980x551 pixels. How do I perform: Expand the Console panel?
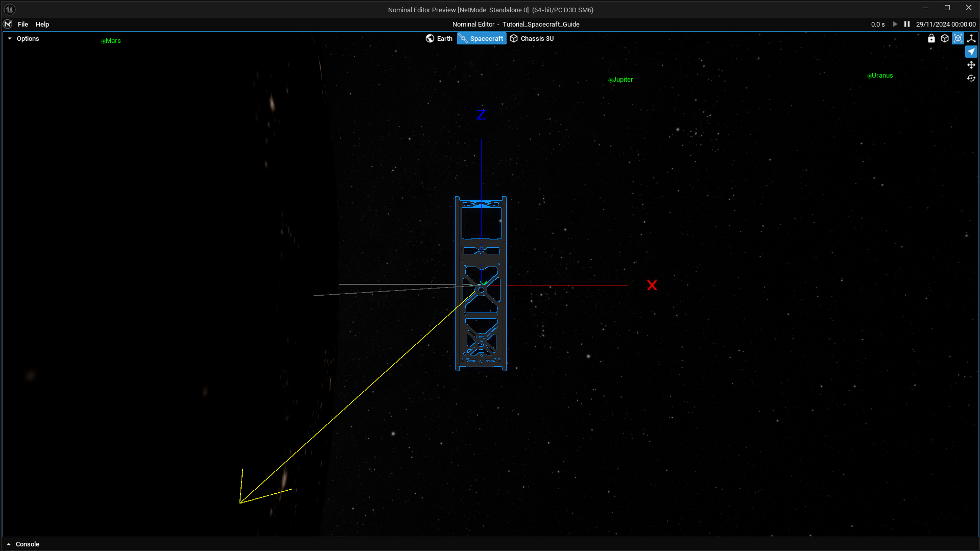(23, 544)
